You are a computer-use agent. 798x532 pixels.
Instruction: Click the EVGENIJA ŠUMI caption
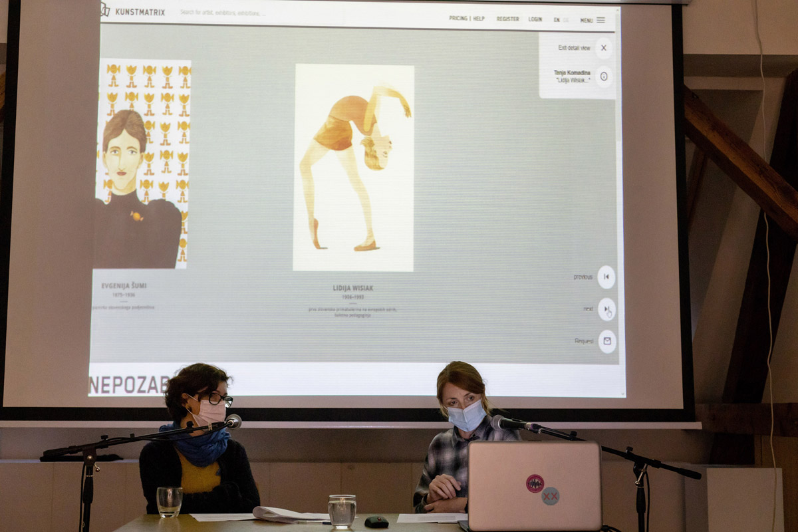[124, 286]
